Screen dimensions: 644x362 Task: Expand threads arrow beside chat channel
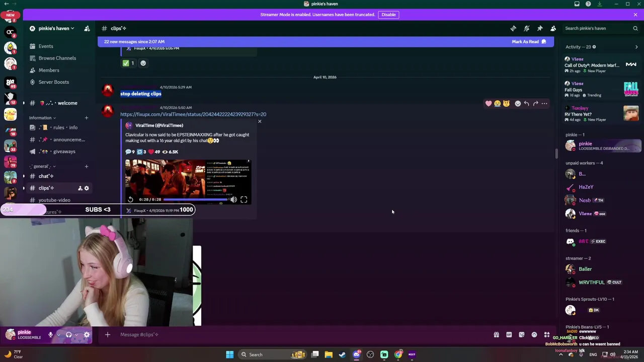coord(24,176)
